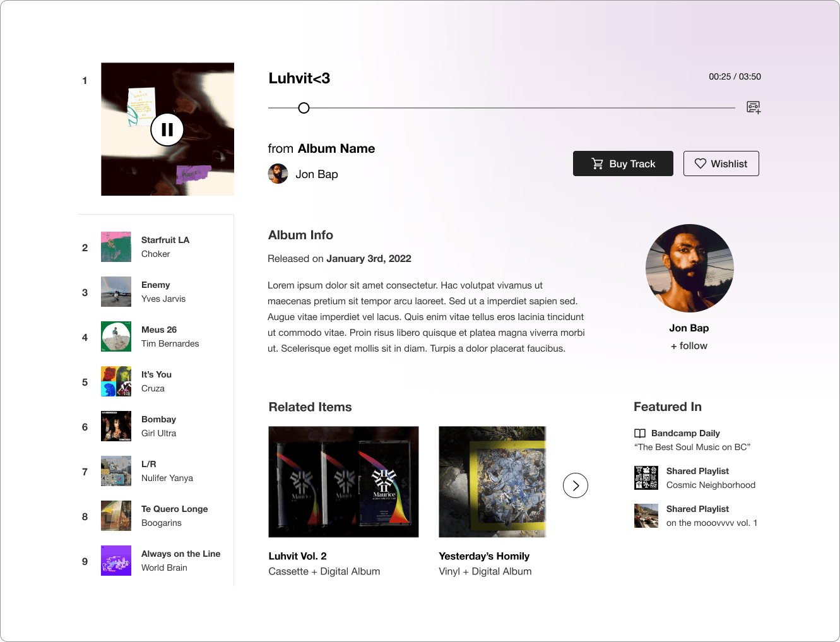Click Jon Bap's small avatar under the album name
840x642 pixels.
pos(278,174)
